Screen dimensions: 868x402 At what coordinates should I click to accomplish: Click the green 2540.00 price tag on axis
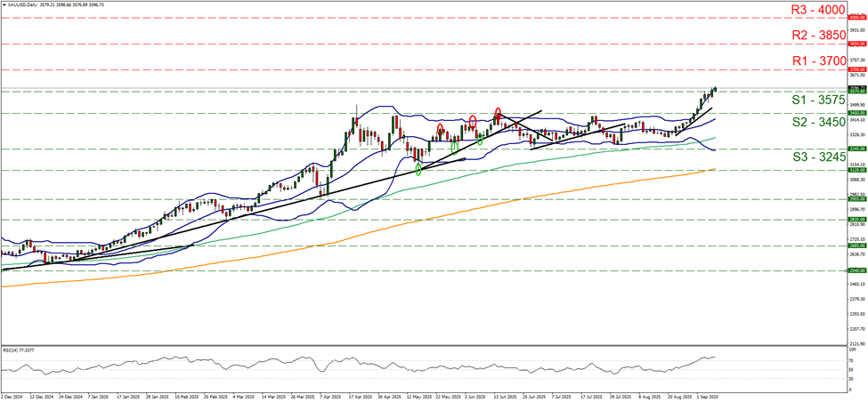click(x=856, y=271)
